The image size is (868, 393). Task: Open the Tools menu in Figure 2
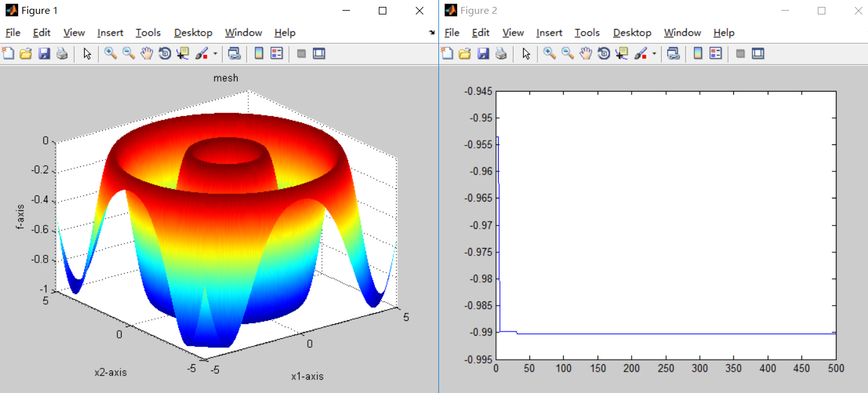point(587,33)
